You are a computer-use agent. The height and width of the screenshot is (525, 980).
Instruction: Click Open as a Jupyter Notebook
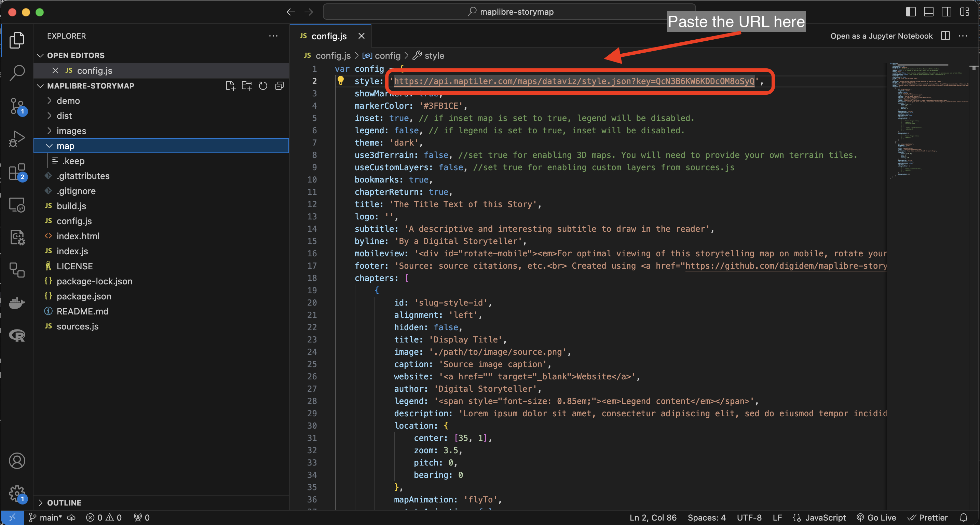click(881, 36)
